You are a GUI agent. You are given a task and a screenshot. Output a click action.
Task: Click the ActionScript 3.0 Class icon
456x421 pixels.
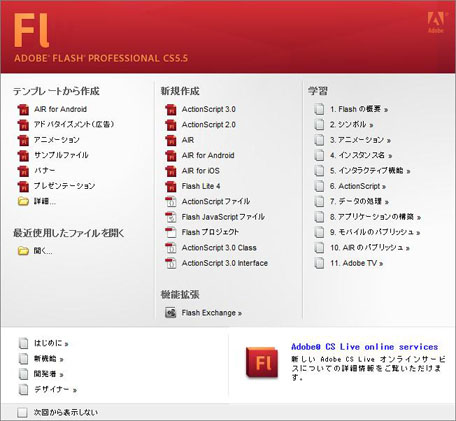pyautogui.click(x=171, y=248)
